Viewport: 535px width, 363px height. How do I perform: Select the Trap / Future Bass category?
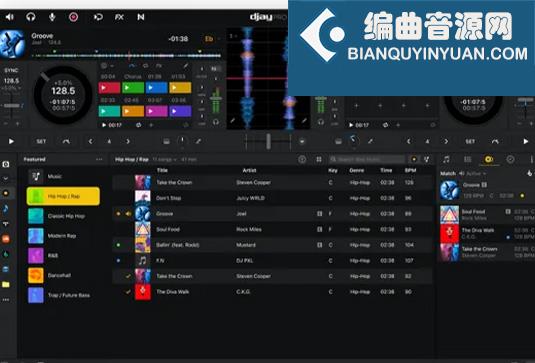(63, 295)
